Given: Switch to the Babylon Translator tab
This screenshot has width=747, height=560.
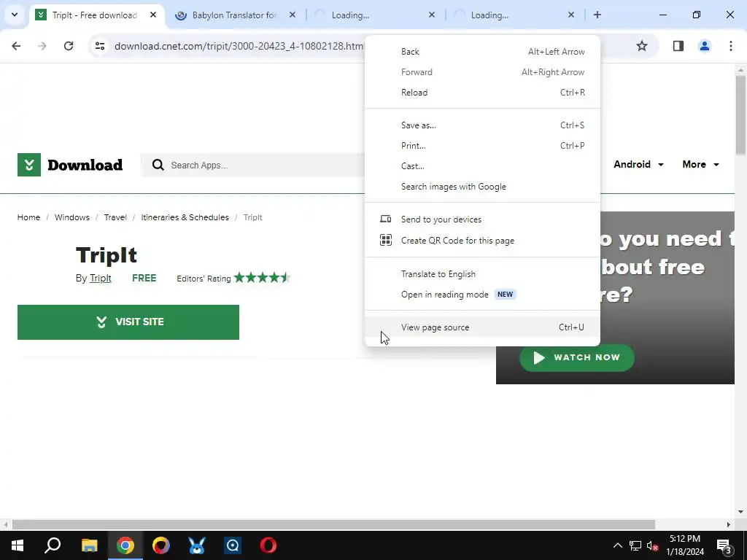Looking at the screenshot, I should (x=233, y=15).
